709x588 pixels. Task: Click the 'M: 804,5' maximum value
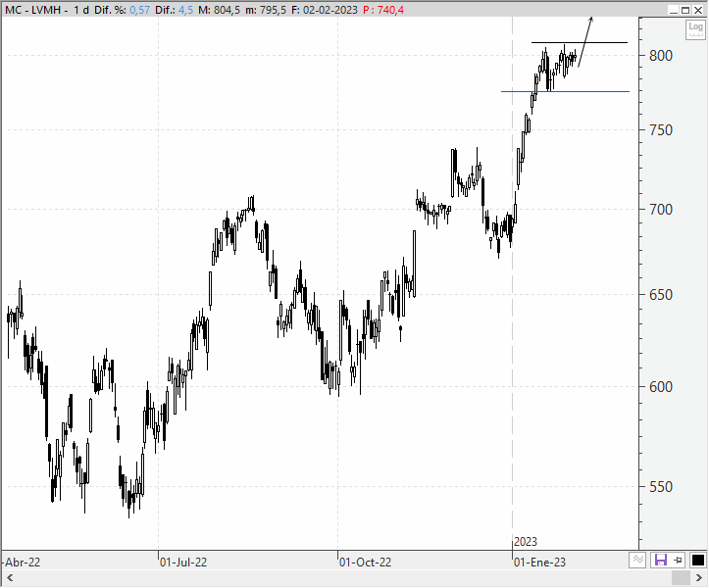[220, 10]
